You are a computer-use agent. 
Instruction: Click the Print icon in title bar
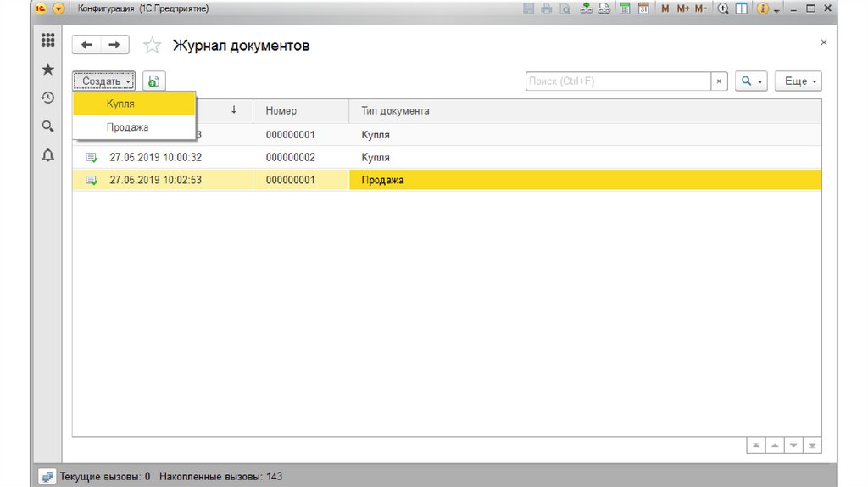point(547,8)
